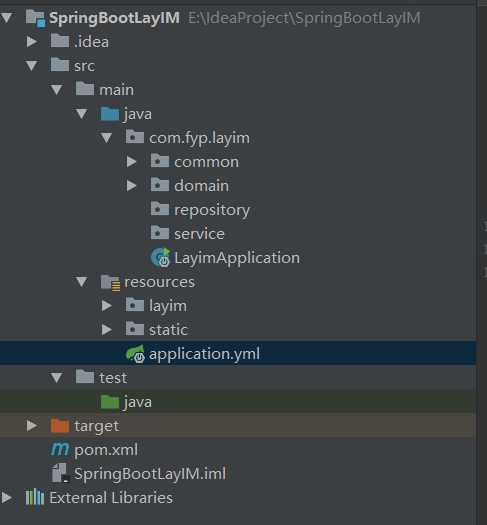Click the test folder icon
The image size is (487, 525).
(85, 377)
